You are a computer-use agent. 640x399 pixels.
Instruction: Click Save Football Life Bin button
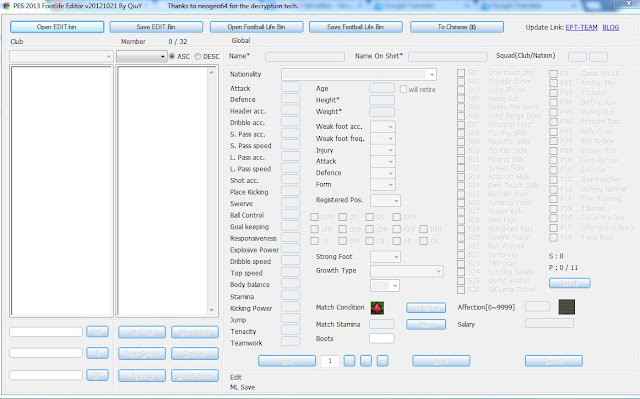(356, 27)
